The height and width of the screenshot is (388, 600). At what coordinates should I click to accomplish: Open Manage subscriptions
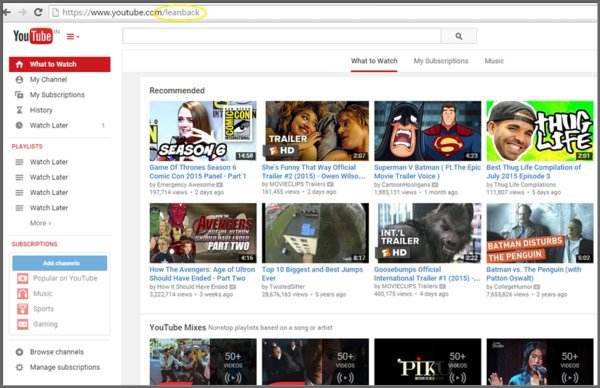click(x=65, y=367)
